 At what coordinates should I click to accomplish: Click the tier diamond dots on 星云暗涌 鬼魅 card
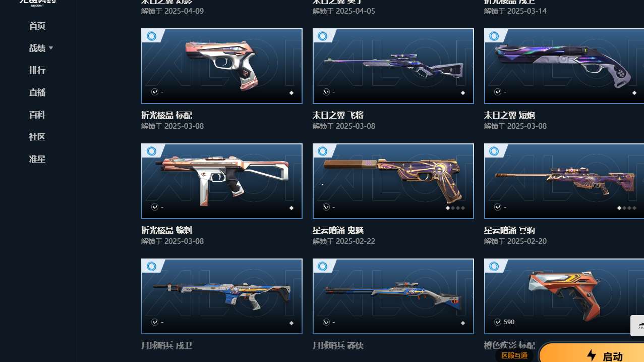coord(455,208)
